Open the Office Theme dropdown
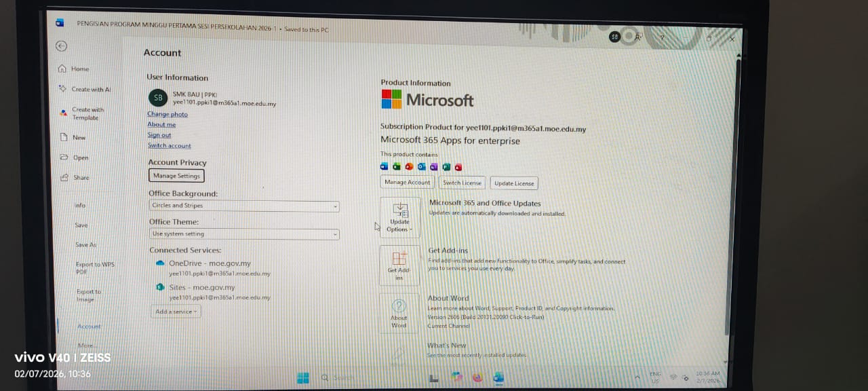Viewport: 868px width, 391px height. point(244,234)
